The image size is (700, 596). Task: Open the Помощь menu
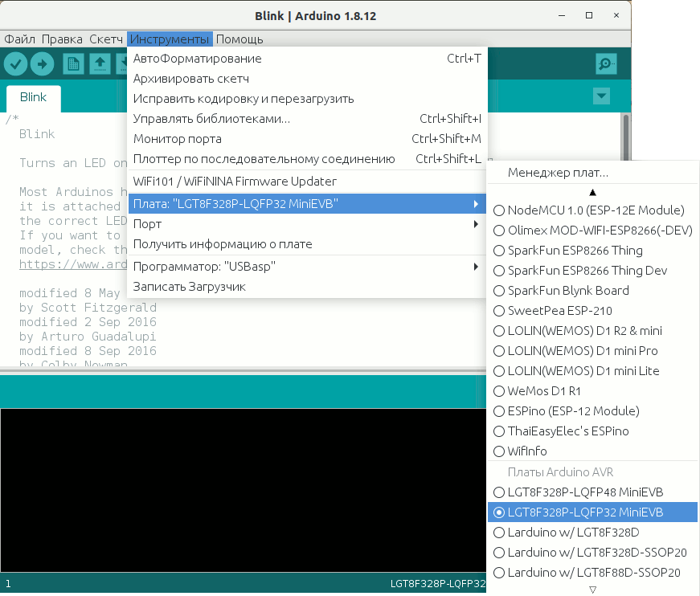[239, 39]
